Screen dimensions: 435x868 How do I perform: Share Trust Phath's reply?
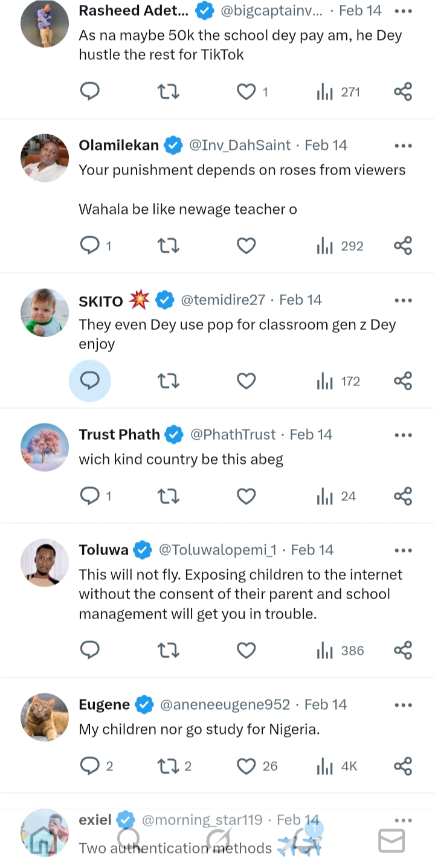(403, 497)
